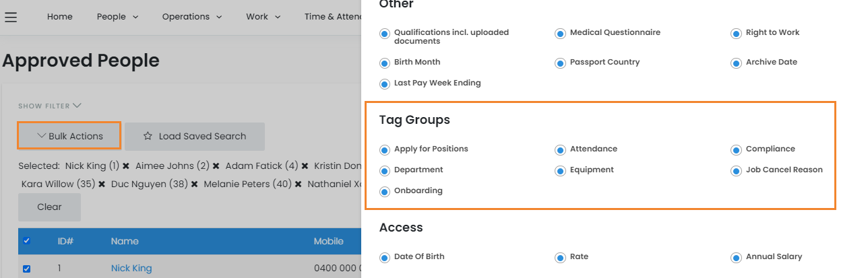
Task: Remove Melanie Peters from selection
Action: [298, 184]
